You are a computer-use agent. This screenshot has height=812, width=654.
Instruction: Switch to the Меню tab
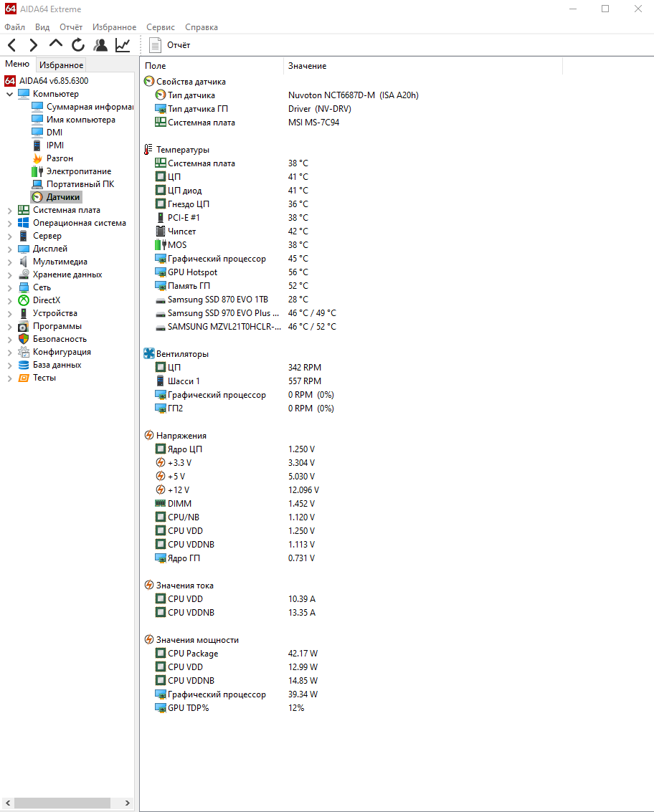coord(17,64)
